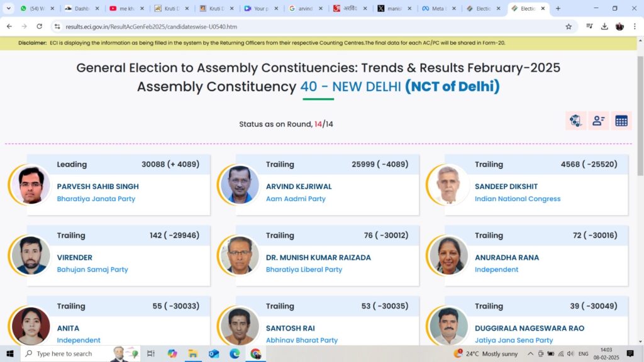The width and height of the screenshot is (644, 362).
Task: Bookmark this page with the star icon
Action: pos(569,26)
